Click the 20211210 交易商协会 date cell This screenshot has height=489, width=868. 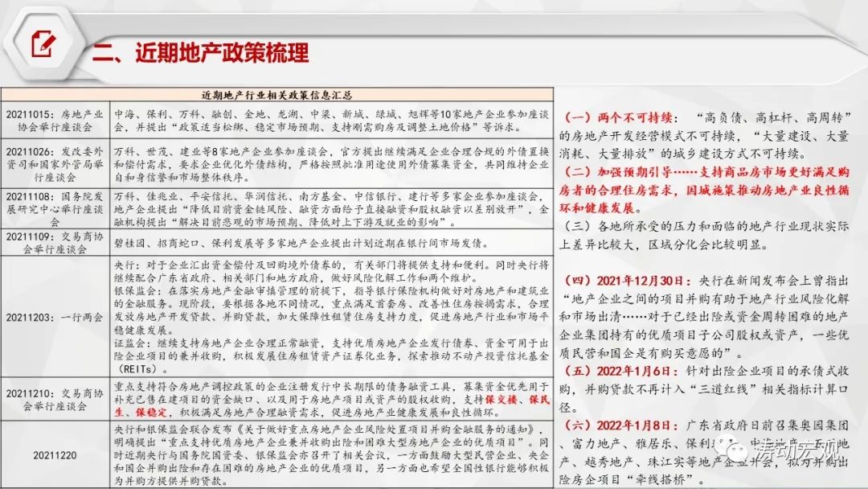pyautogui.click(x=56, y=400)
